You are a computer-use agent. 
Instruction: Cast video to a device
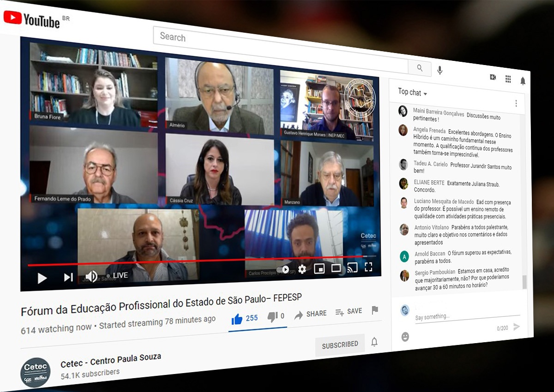click(352, 267)
